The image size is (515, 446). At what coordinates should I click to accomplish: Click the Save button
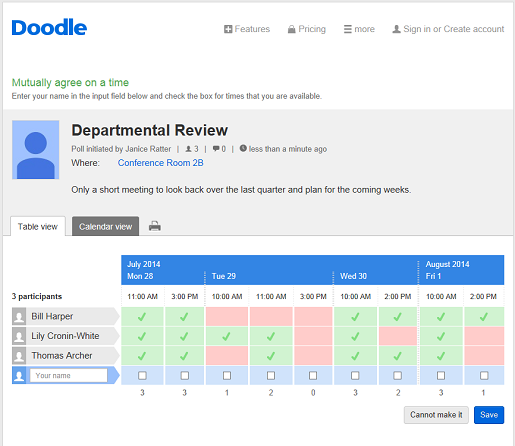coord(489,415)
